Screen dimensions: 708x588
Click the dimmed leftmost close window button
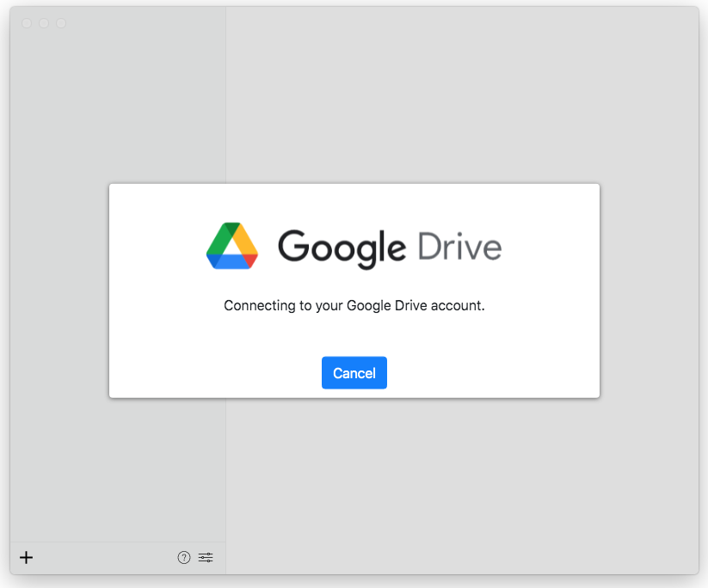pos(27,23)
